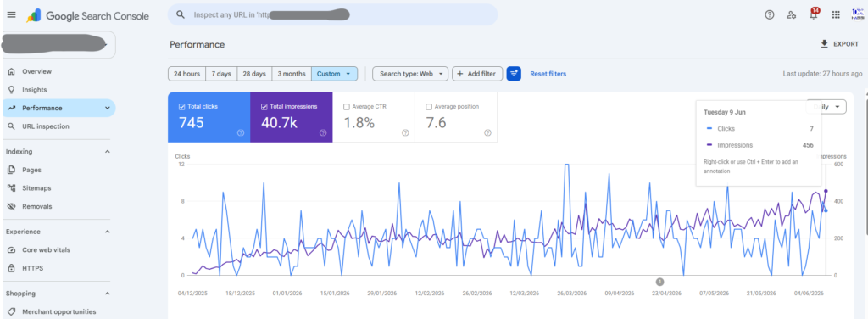The image size is (868, 319).
Task: Click the Reset filters link
Action: click(x=548, y=74)
